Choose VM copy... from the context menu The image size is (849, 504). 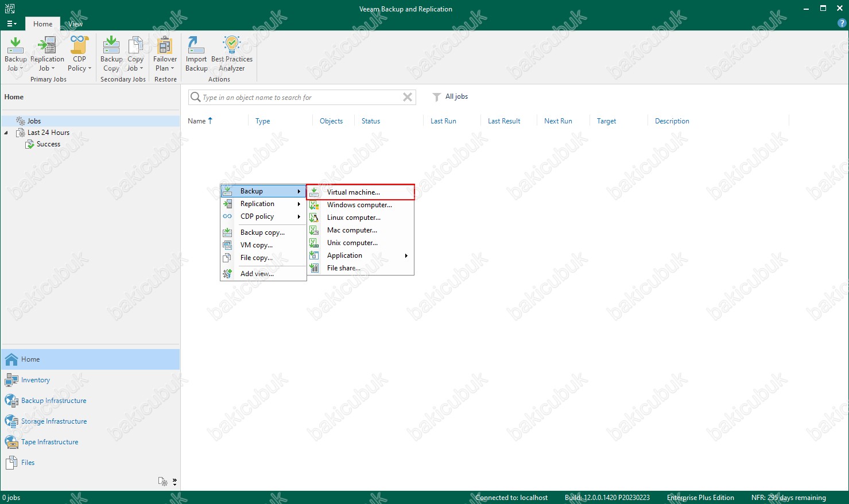tap(263, 245)
